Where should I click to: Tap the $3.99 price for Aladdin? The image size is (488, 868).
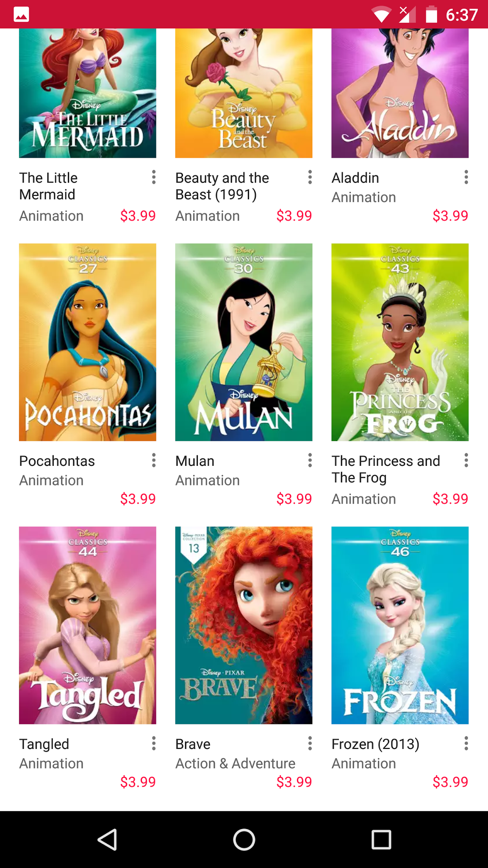point(450,216)
